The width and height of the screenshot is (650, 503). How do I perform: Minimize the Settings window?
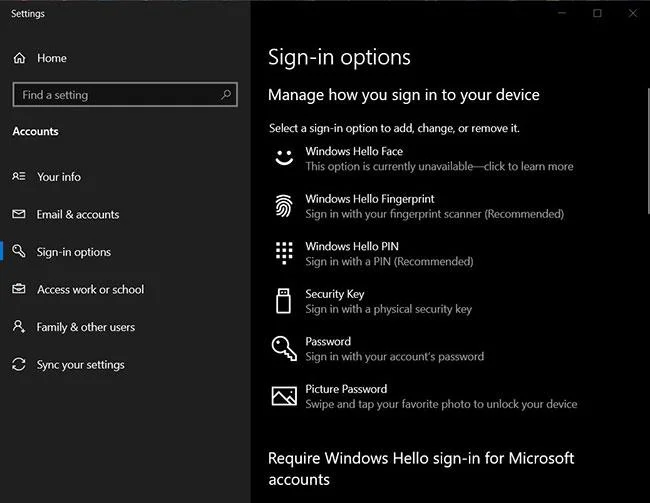tap(562, 13)
